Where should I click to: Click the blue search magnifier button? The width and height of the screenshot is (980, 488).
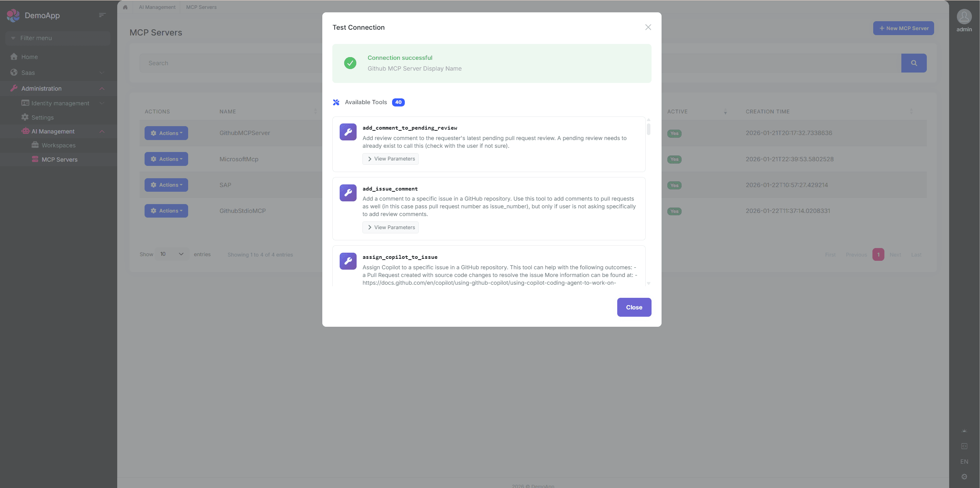(914, 63)
